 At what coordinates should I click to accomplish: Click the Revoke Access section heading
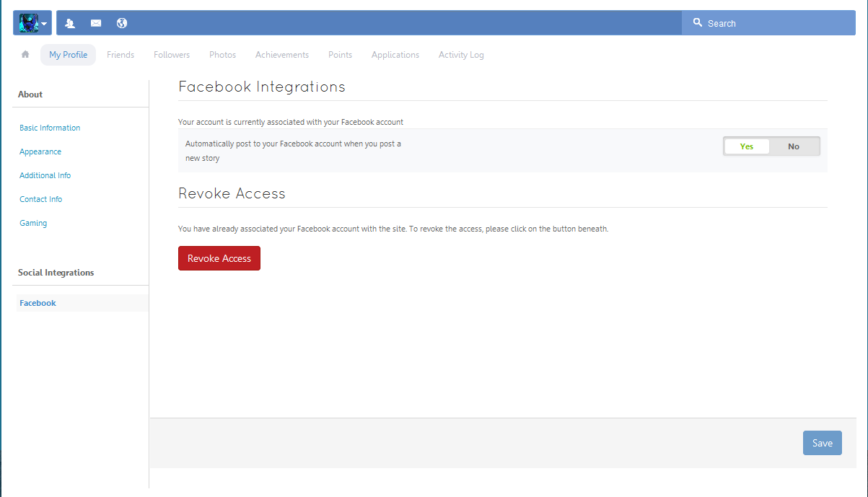point(232,193)
